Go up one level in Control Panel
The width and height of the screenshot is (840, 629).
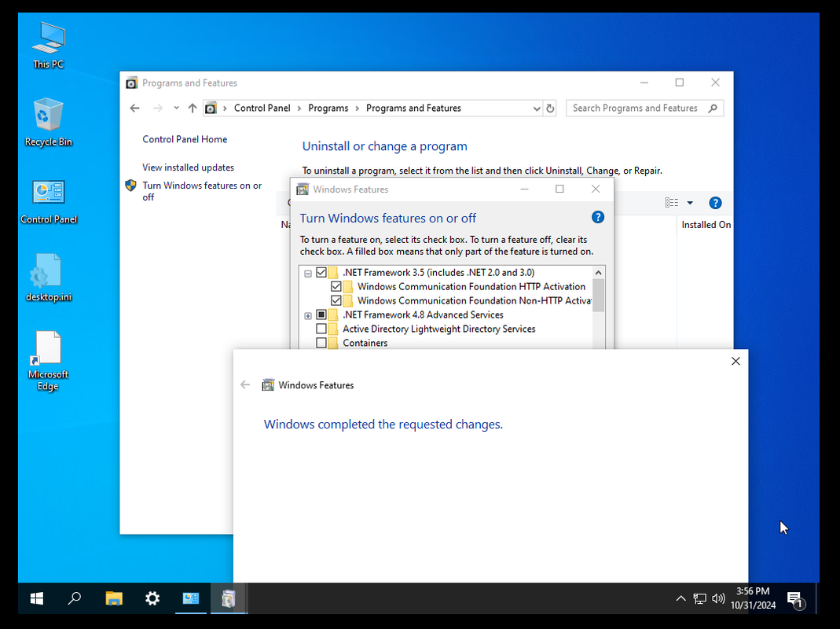(x=193, y=109)
